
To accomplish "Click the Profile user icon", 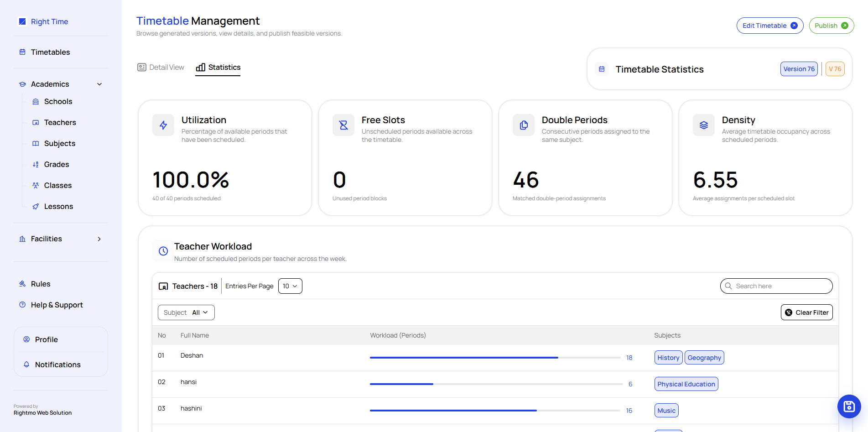I will [26, 339].
